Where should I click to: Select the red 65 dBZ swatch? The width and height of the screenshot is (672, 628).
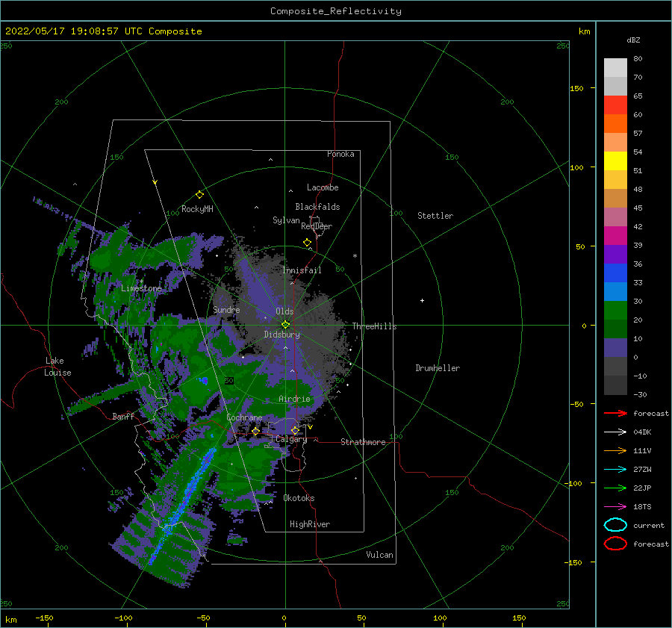point(615,105)
